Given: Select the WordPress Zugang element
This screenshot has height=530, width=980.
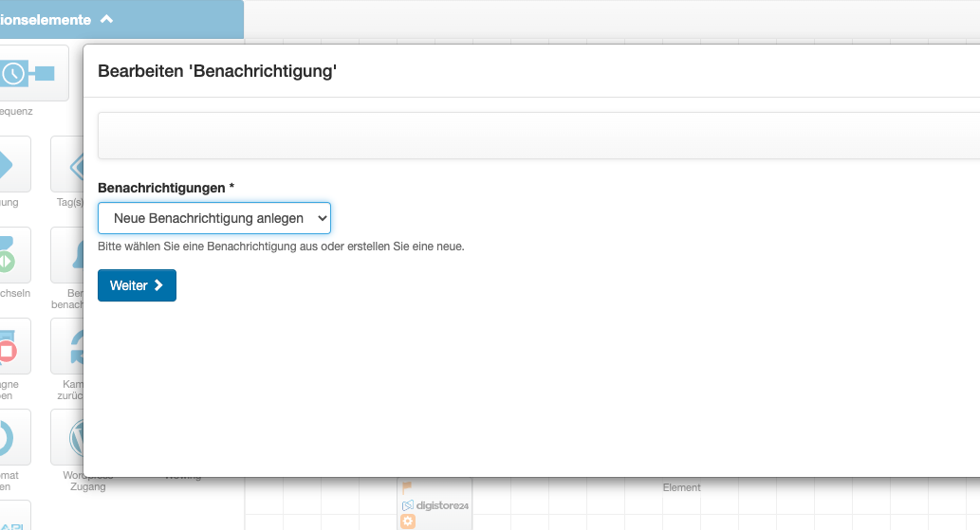Looking at the screenshot, I should click(x=67, y=437).
